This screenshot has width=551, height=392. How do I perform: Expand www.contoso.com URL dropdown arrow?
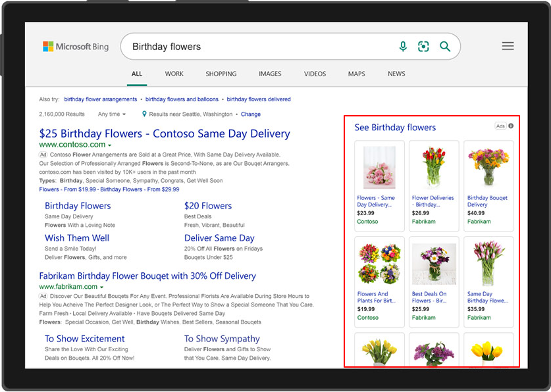point(110,145)
